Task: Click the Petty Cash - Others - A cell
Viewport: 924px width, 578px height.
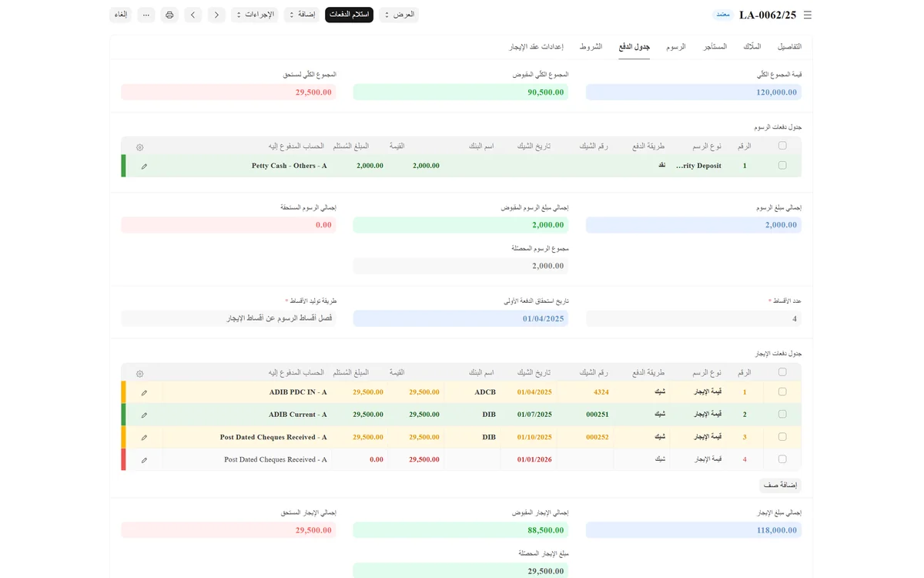Action: click(x=246, y=166)
